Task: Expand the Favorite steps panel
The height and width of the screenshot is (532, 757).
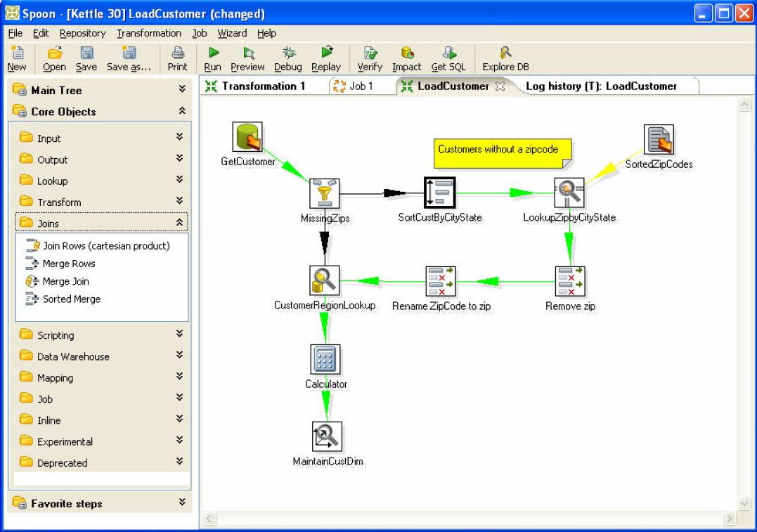Action: (x=182, y=502)
